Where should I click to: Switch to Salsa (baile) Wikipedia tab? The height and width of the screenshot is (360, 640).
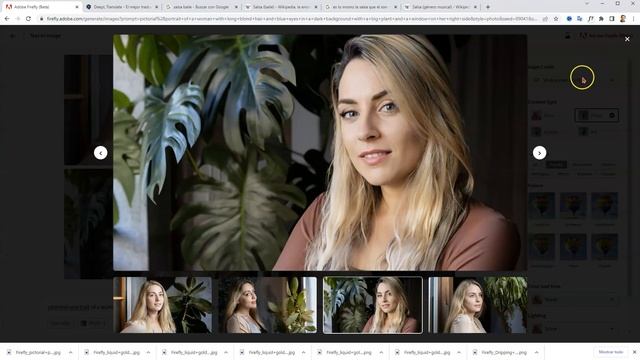pos(281,7)
